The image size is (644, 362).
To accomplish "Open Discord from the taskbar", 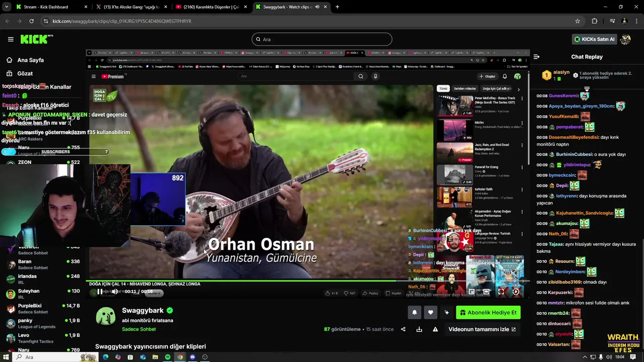I will [192, 357].
